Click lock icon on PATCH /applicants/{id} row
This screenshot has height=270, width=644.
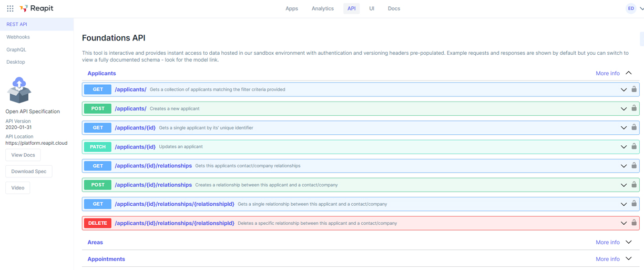(x=634, y=147)
